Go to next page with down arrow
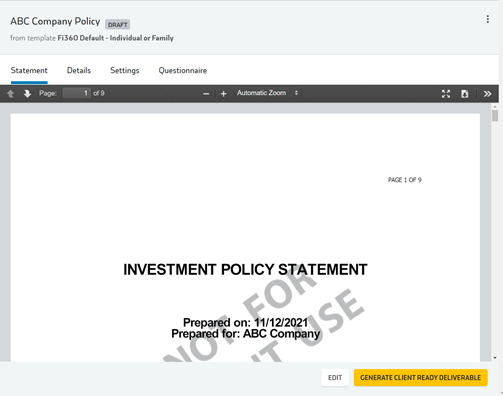The width and height of the screenshot is (503, 396). [x=27, y=94]
